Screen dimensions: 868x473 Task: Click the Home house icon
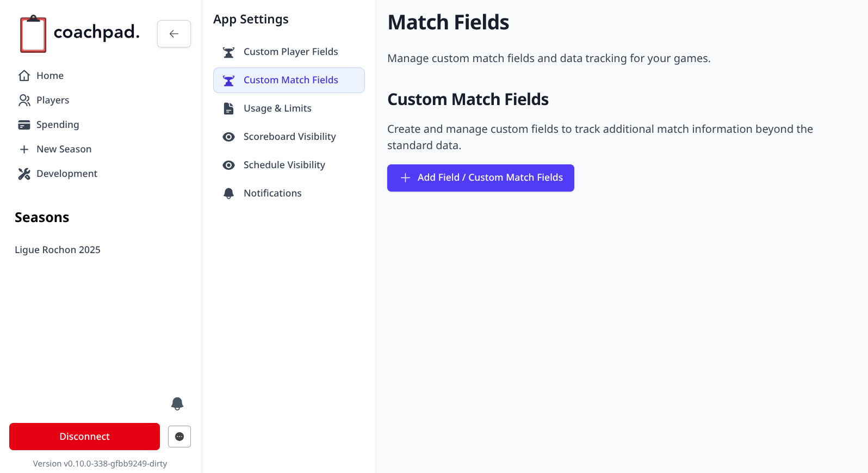coord(24,76)
